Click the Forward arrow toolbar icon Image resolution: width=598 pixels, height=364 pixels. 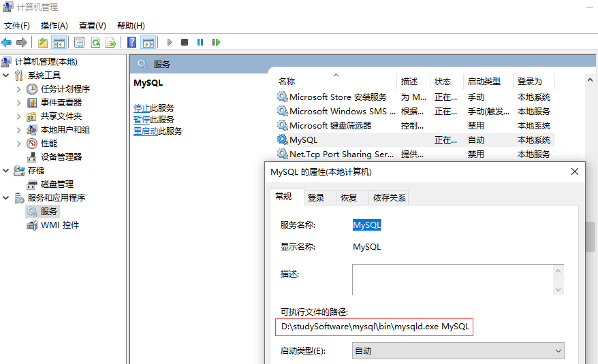(x=22, y=42)
